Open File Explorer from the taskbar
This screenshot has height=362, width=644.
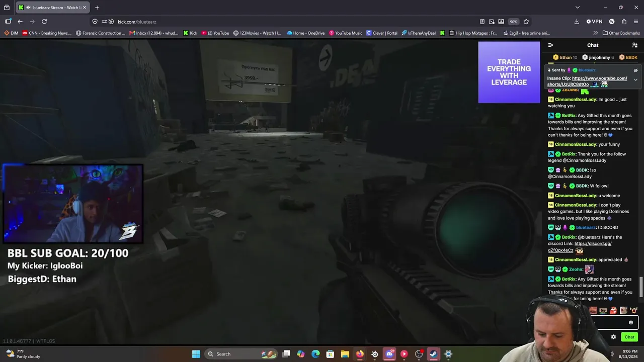click(345, 354)
